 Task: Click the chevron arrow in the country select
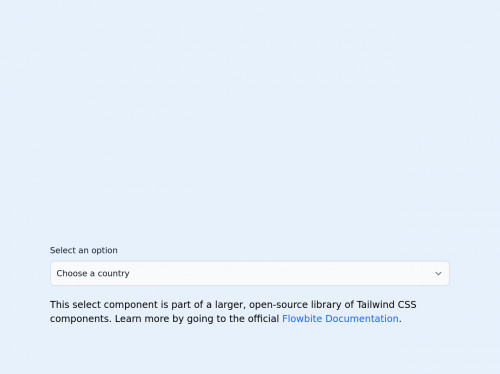point(438,274)
